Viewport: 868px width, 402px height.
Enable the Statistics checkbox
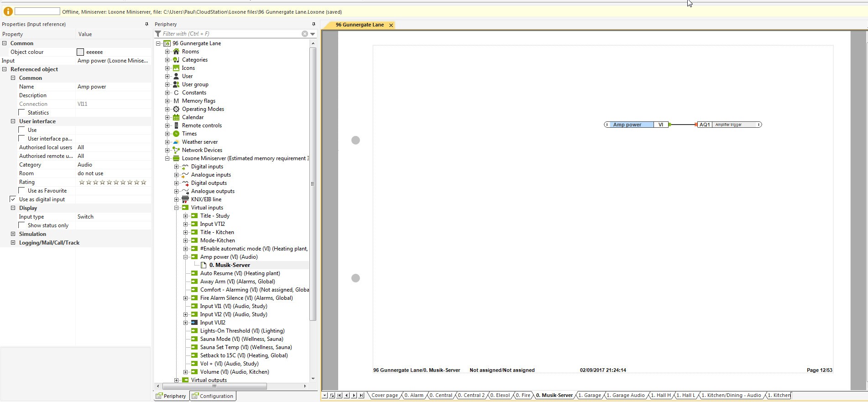click(22, 112)
